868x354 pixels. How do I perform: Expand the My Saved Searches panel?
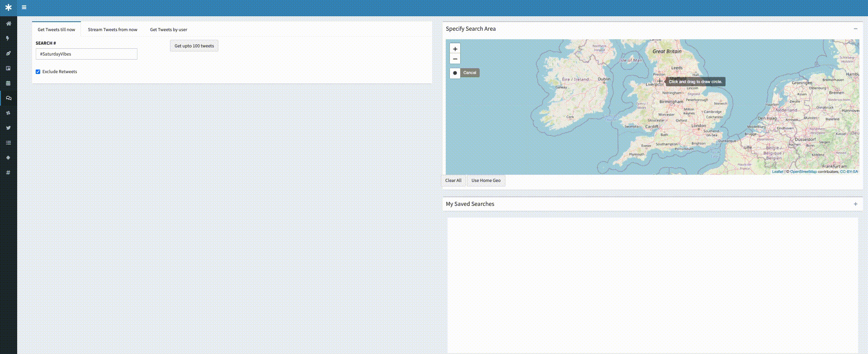click(x=855, y=204)
